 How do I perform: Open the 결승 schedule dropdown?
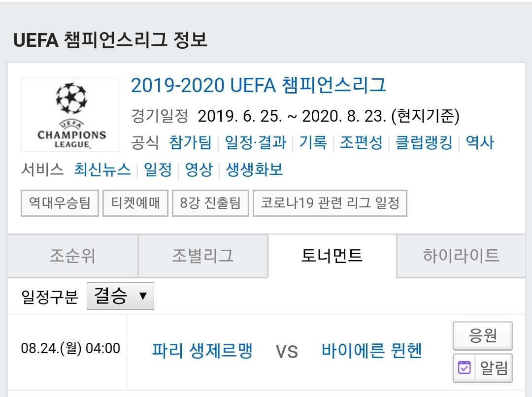click(120, 296)
